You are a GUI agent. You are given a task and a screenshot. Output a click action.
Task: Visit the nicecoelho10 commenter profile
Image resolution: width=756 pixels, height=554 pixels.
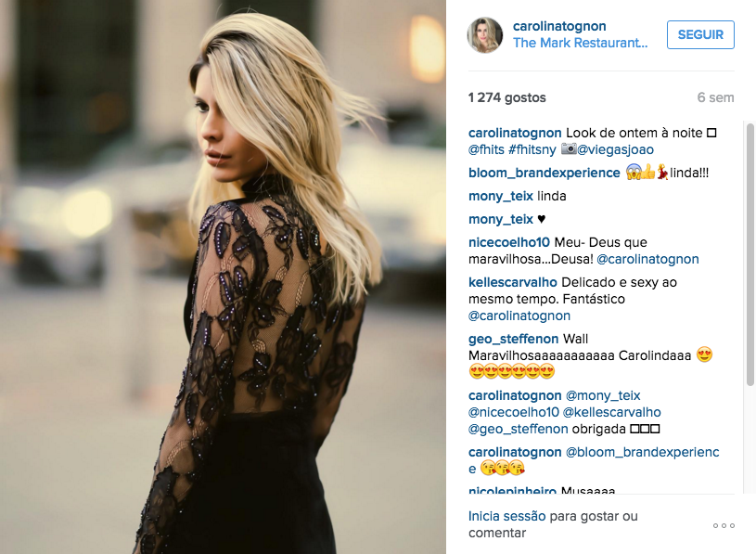508,242
